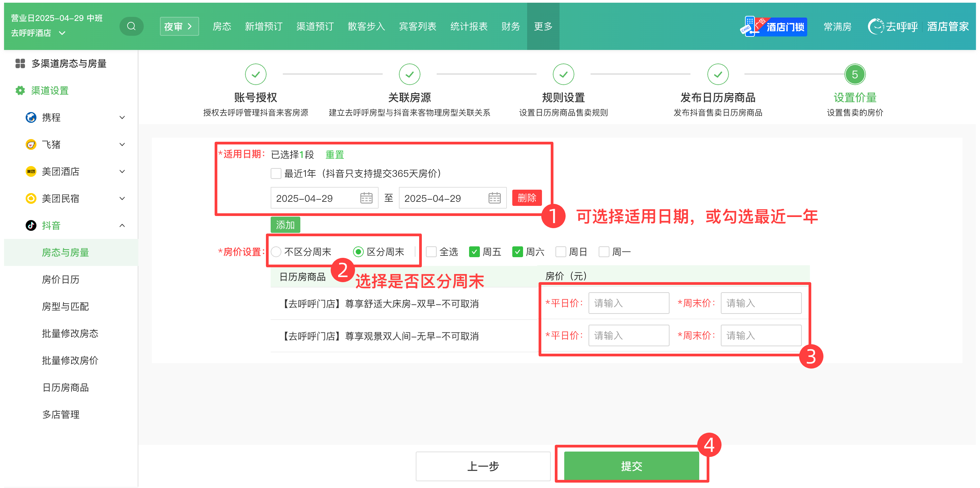
Task: Select 不区分周末 radio option
Action: point(276,252)
